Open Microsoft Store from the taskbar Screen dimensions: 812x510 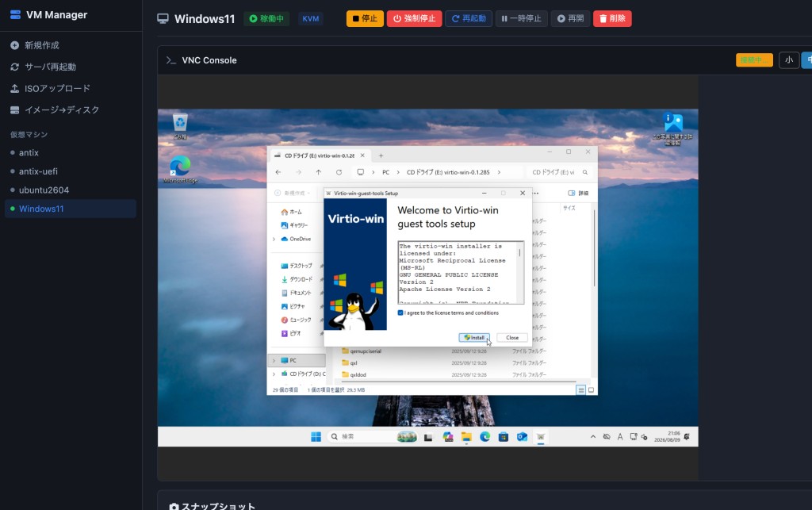point(504,437)
